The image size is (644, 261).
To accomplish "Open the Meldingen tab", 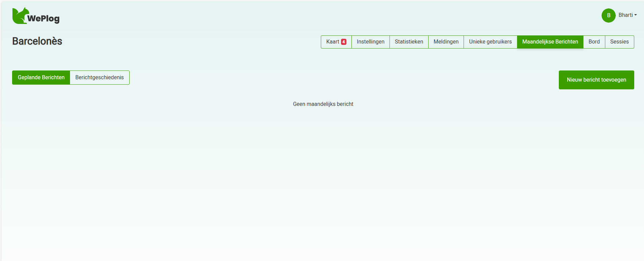I will (446, 42).
